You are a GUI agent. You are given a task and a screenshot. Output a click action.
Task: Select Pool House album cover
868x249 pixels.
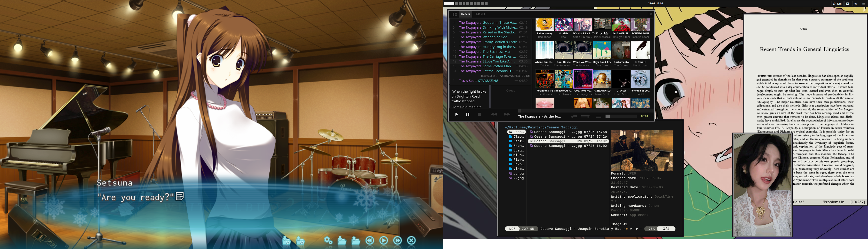(x=564, y=50)
